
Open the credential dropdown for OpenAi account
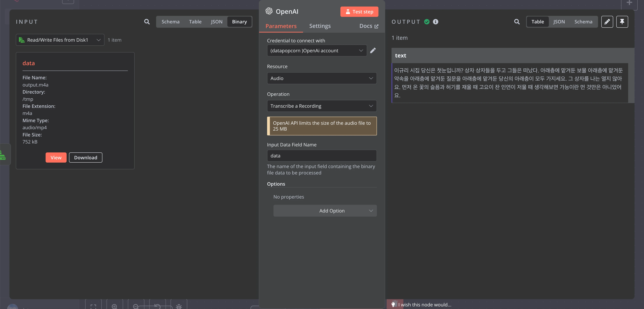coord(317,51)
